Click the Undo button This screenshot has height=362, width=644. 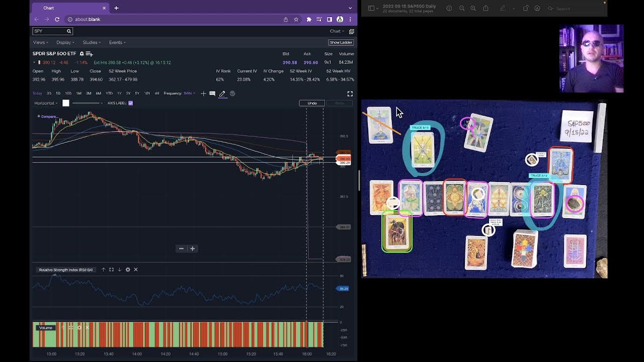312,103
